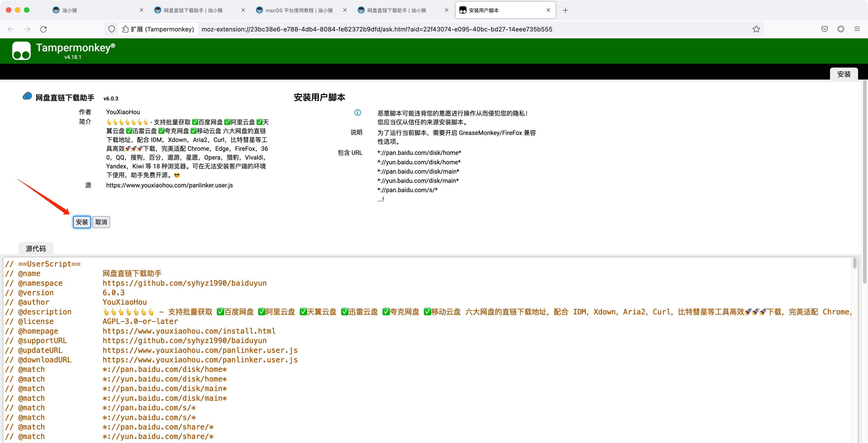
Task: Click the @namespace github URL in code
Action: coord(185,283)
